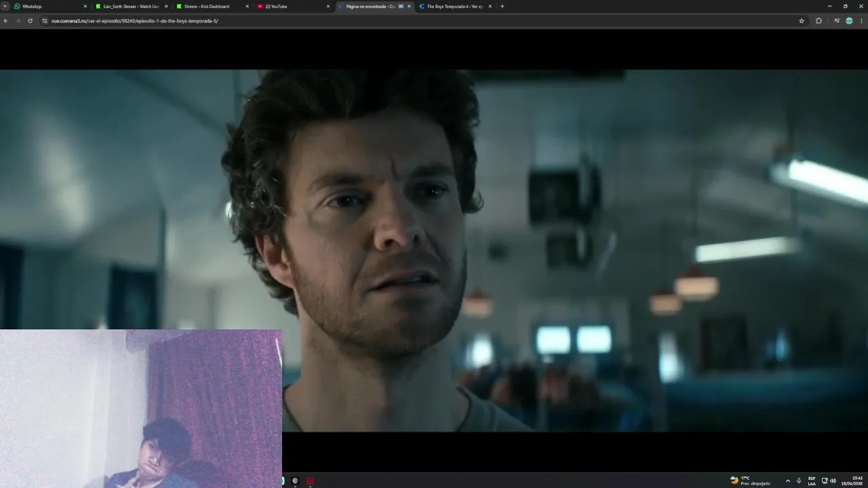
Task: Close The Boys Temporada 4 tab
Action: tap(490, 6)
